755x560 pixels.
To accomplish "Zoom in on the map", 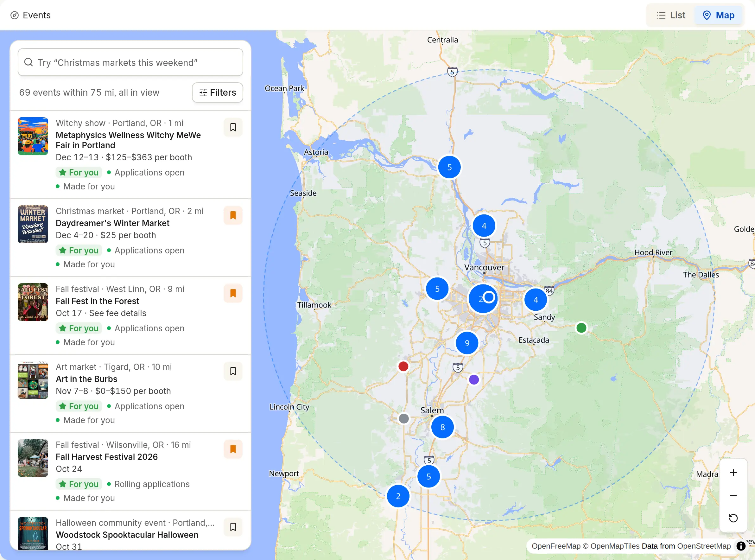I will point(733,473).
